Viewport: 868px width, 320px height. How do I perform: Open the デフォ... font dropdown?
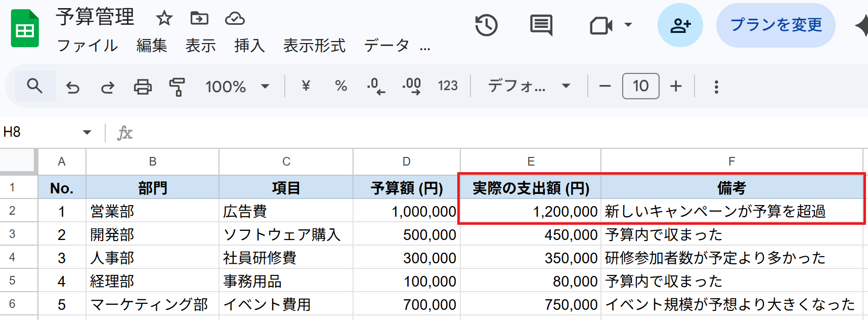pyautogui.click(x=529, y=86)
